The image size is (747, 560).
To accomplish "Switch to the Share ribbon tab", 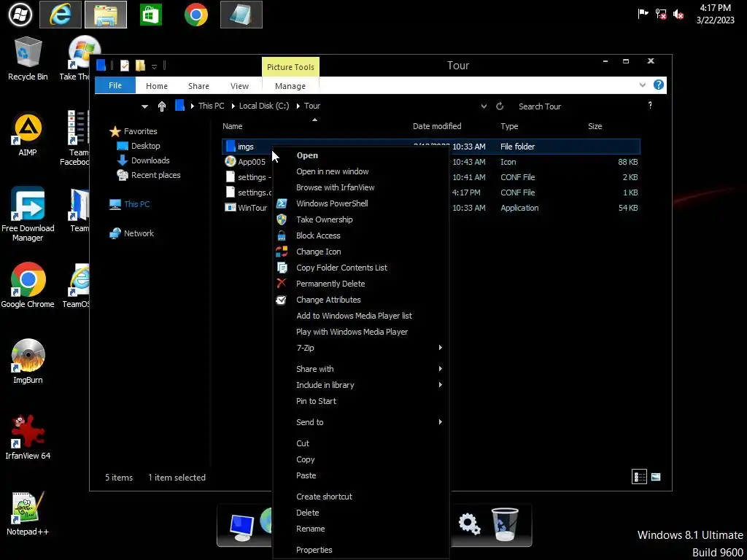I will pyautogui.click(x=198, y=86).
